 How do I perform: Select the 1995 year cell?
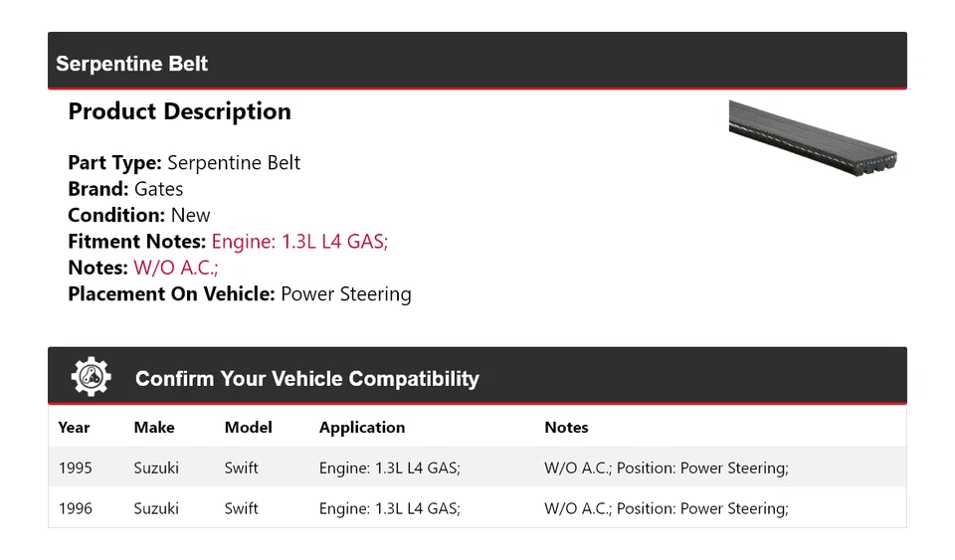tap(75, 467)
